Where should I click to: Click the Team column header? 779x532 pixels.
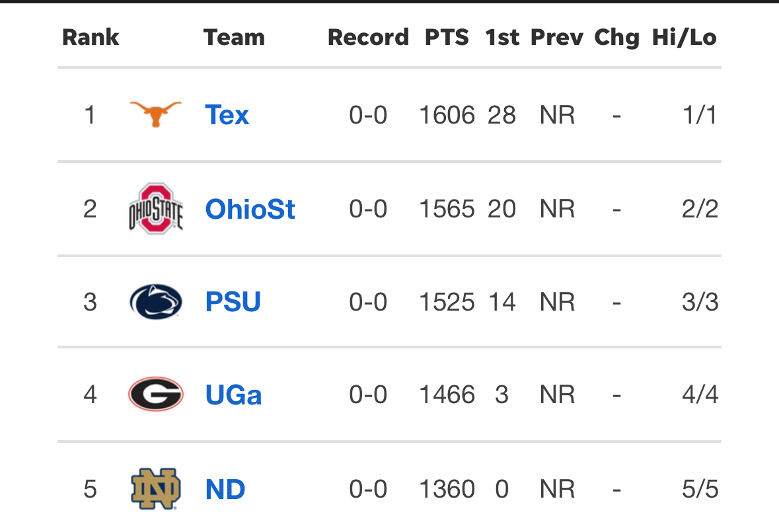click(x=234, y=37)
